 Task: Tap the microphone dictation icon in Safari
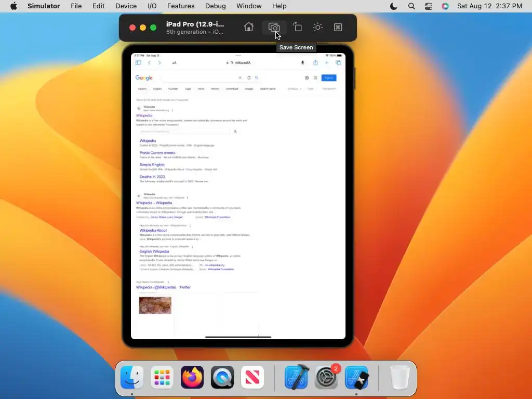(303, 63)
